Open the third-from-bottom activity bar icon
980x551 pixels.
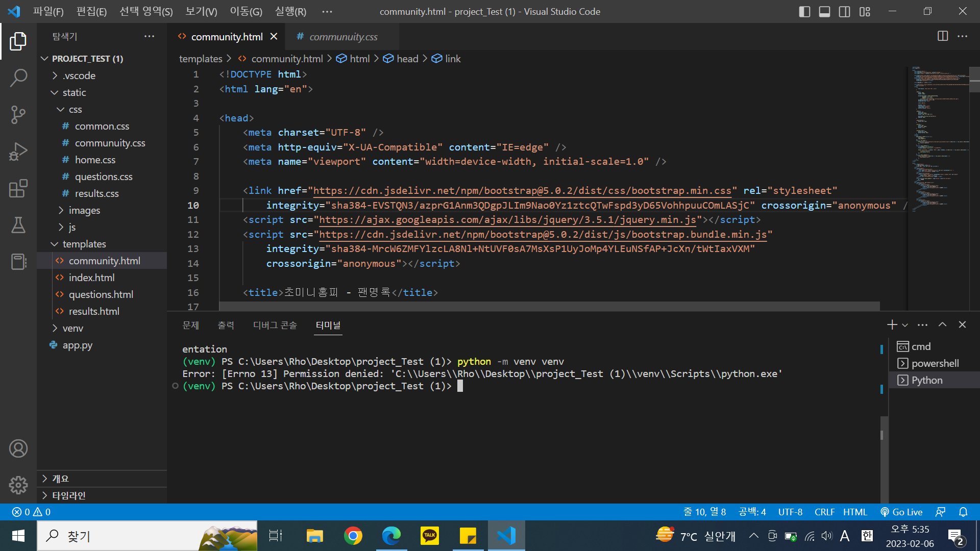pos(18,262)
